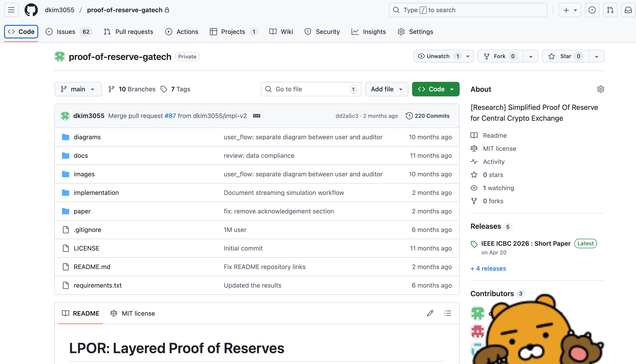Expand the Unwatch notification options arrow
636x364 pixels.
468,56
